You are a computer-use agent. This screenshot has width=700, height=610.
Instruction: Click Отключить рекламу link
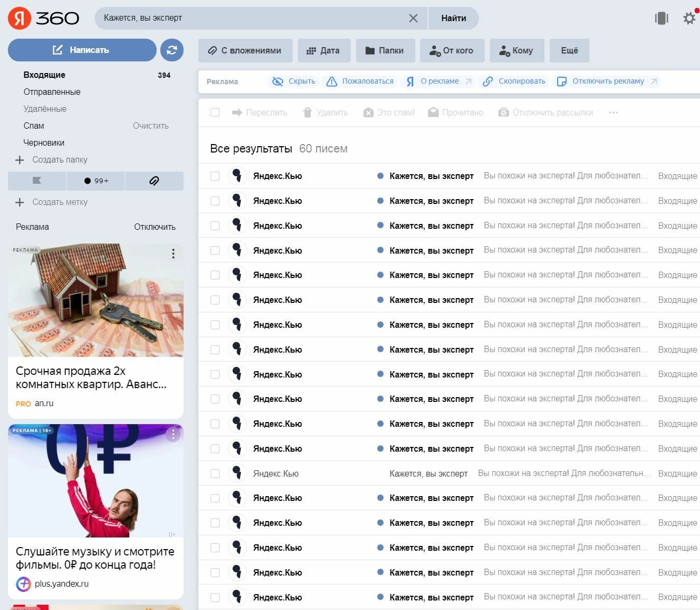[607, 81]
